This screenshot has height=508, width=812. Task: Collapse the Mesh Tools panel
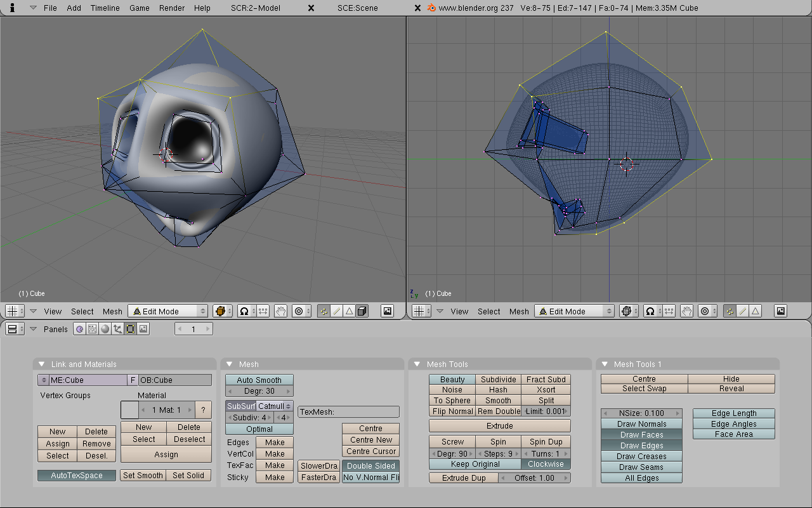(417, 364)
